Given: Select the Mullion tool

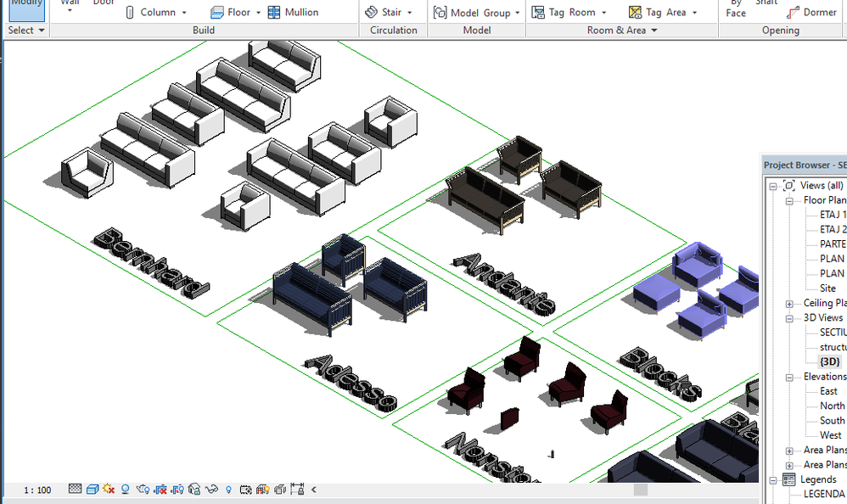Looking at the screenshot, I should tap(294, 12).
